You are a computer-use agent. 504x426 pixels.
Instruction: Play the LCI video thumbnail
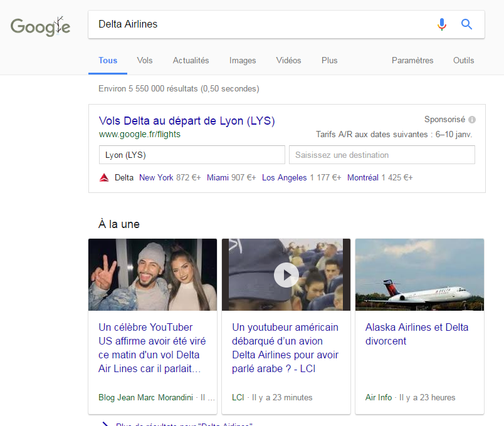click(286, 274)
